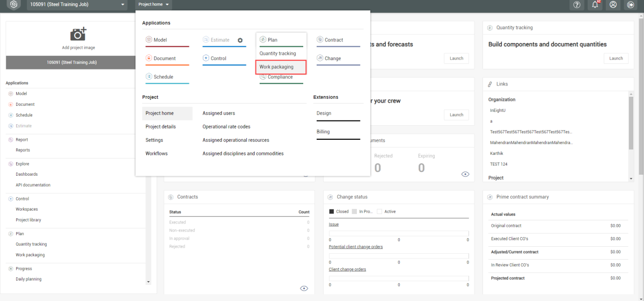644x301 pixels.
Task: Toggle the eye icon in Contracts panel
Action: (x=304, y=288)
